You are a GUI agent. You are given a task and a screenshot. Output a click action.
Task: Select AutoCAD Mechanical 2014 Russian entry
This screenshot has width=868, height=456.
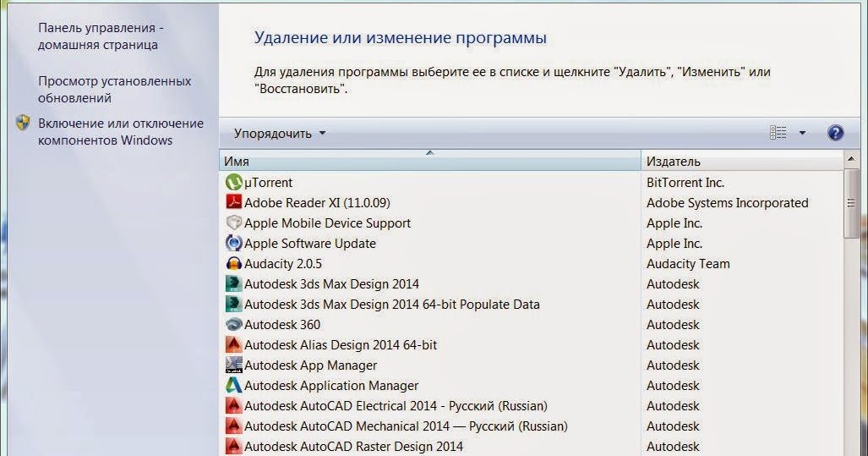click(406, 426)
